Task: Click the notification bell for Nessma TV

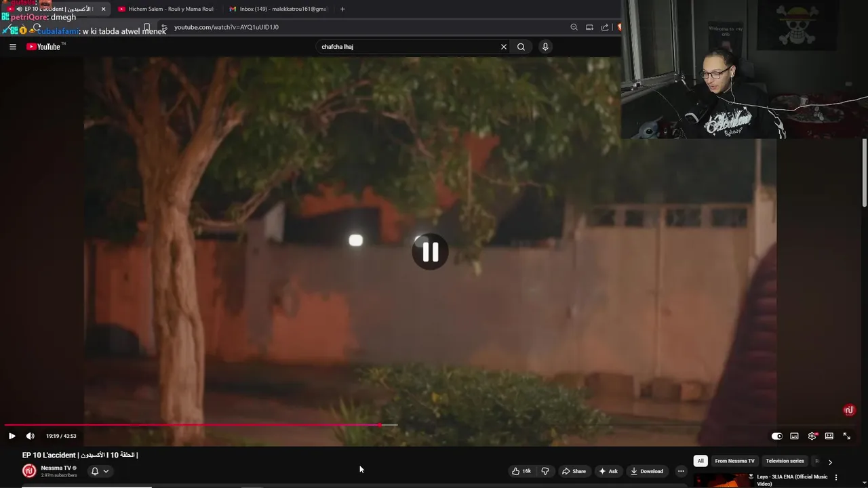Action: click(x=95, y=471)
